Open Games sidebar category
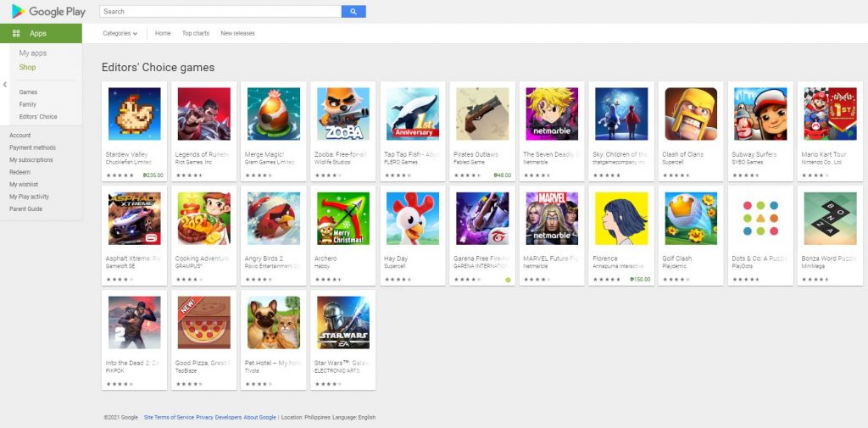Screen dimensions: 868x428 point(28,92)
